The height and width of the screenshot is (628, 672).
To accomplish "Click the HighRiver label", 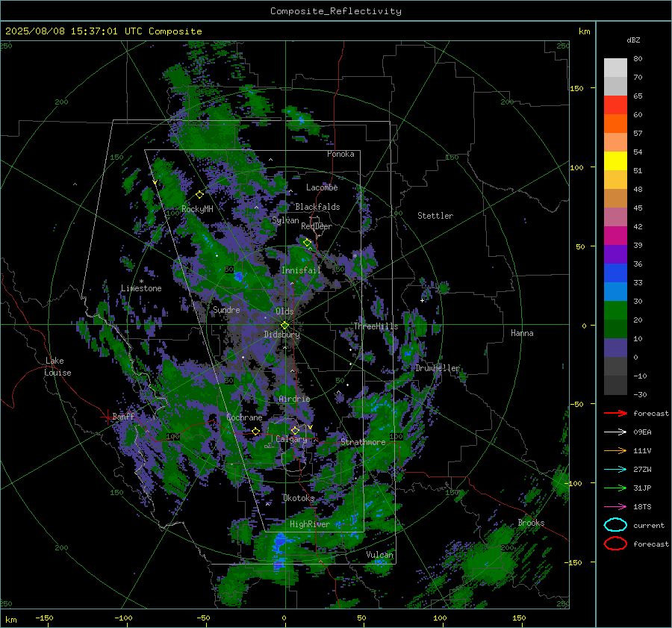I will (x=309, y=524).
